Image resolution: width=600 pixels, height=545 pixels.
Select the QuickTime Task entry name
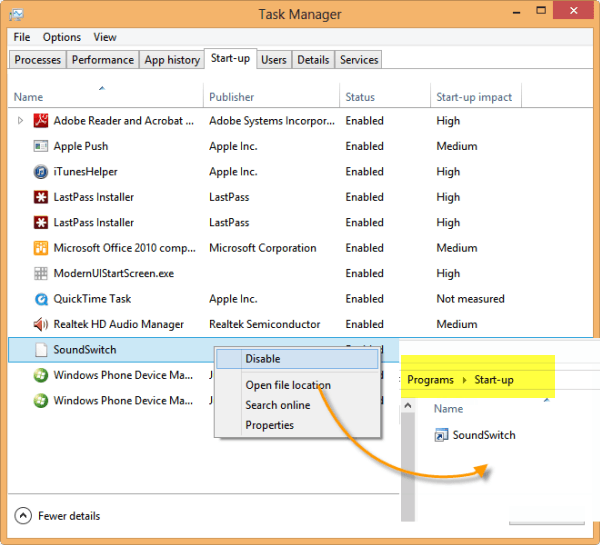point(92,299)
